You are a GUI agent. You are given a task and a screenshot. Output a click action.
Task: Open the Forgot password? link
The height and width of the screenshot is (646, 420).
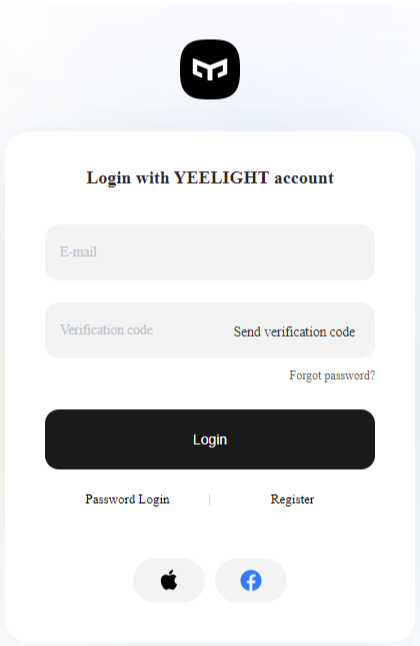pyautogui.click(x=332, y=375)
